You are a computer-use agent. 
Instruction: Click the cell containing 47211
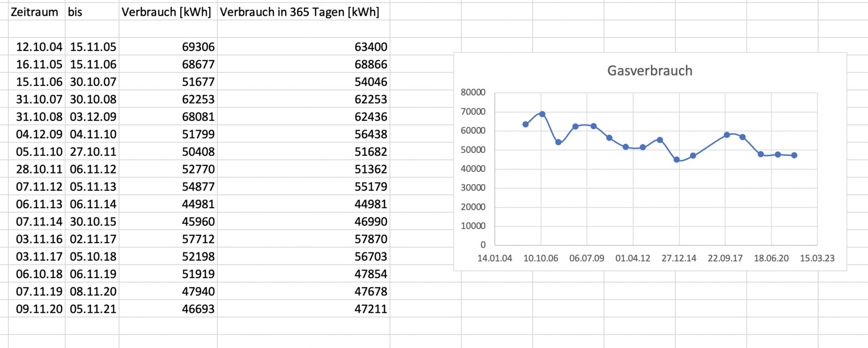click(x=371, y=309)
